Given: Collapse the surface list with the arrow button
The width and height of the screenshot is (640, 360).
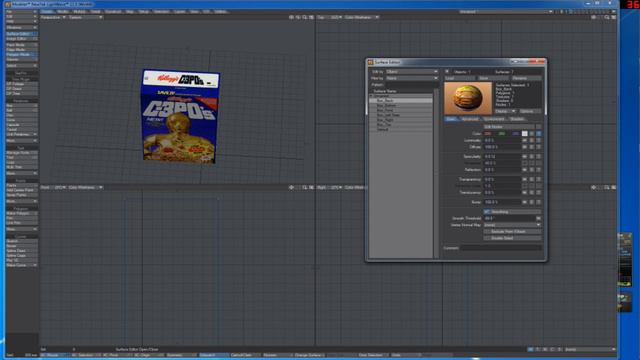Looking at the screenshot, I should [447, 71].
